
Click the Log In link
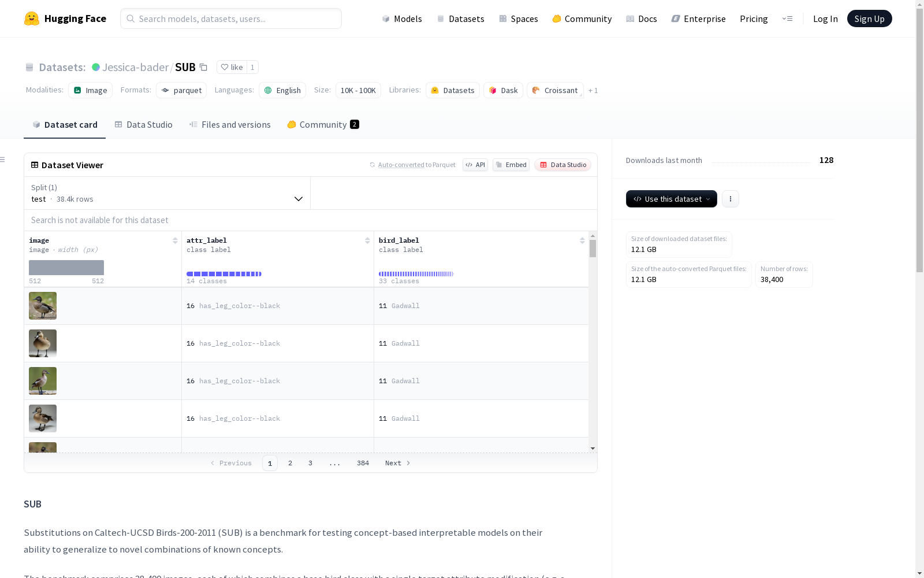[825, 18]
